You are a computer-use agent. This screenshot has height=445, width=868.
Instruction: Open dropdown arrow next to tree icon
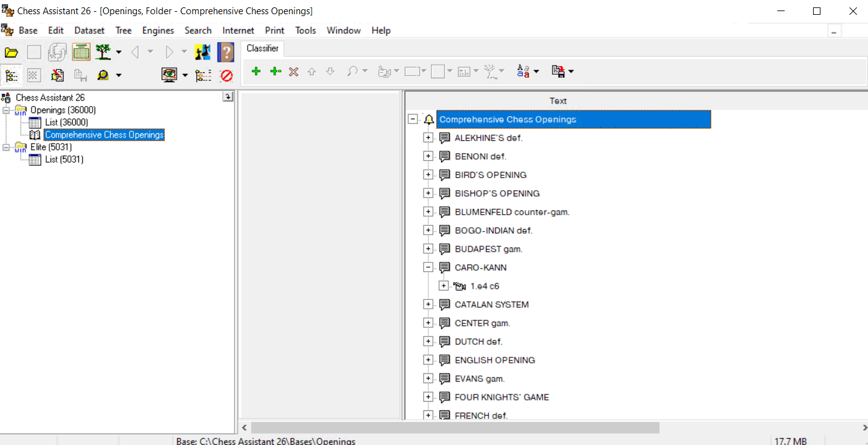(119, 52)
